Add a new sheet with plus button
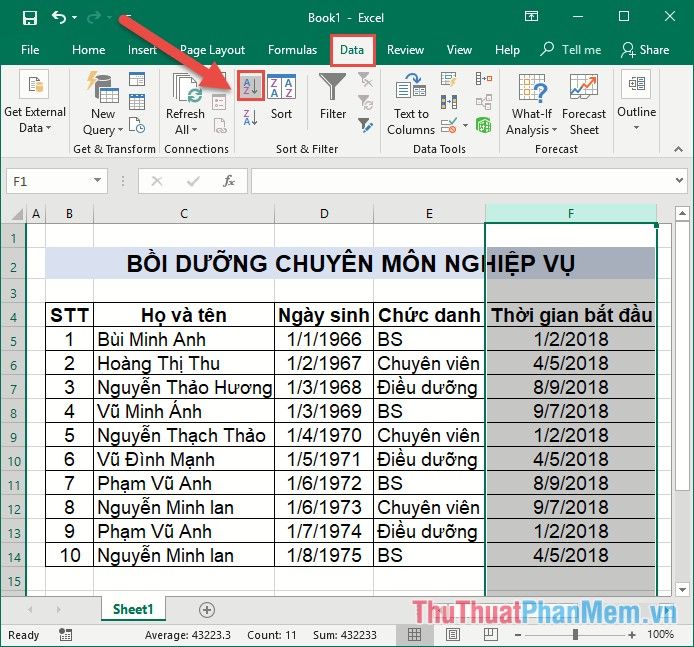 [x=207, y=610]
